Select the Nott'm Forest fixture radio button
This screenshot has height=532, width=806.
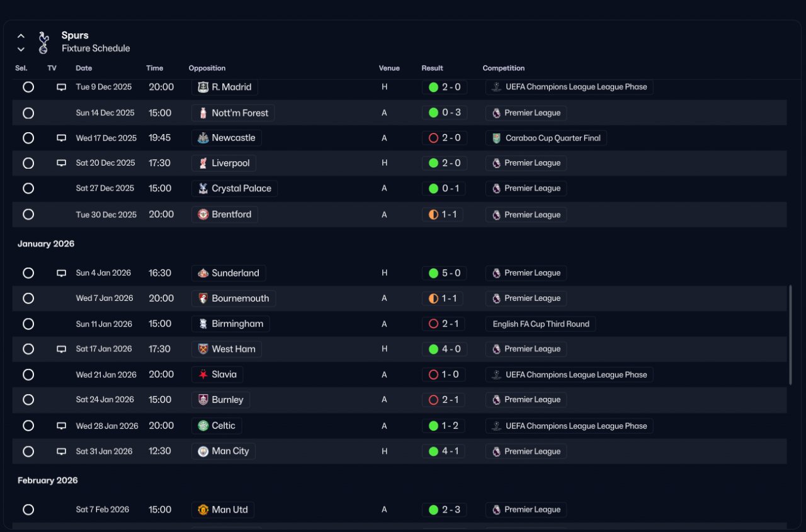point(28,113)
